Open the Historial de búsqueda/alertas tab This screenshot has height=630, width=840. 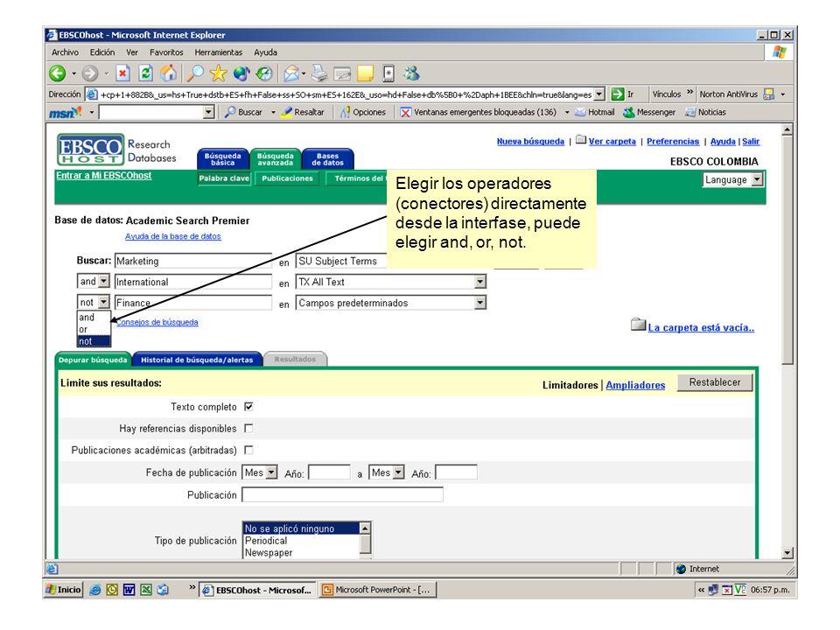coord(197,360)
